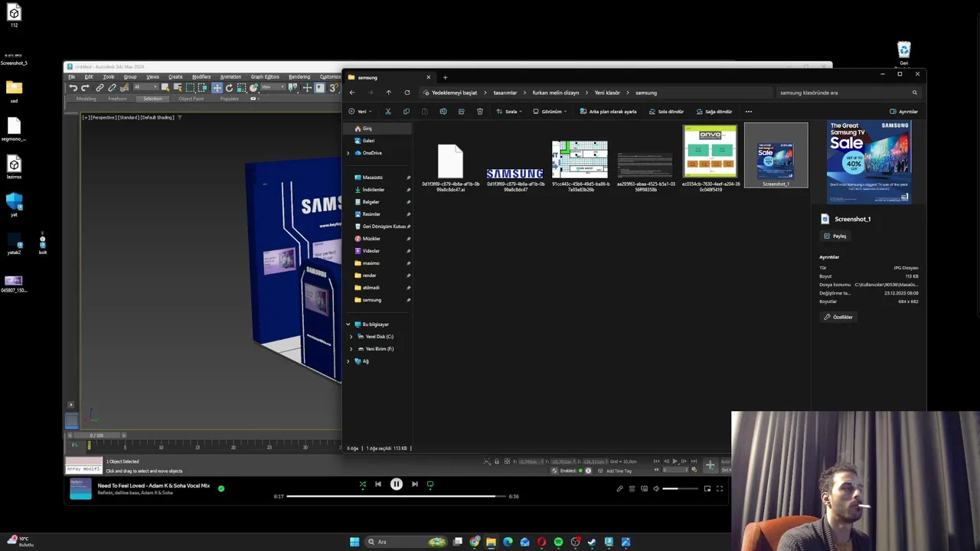Click Sola döndür rotate-left button
The height and width of the screenshot is (551, 980).
tap(666, 112)
